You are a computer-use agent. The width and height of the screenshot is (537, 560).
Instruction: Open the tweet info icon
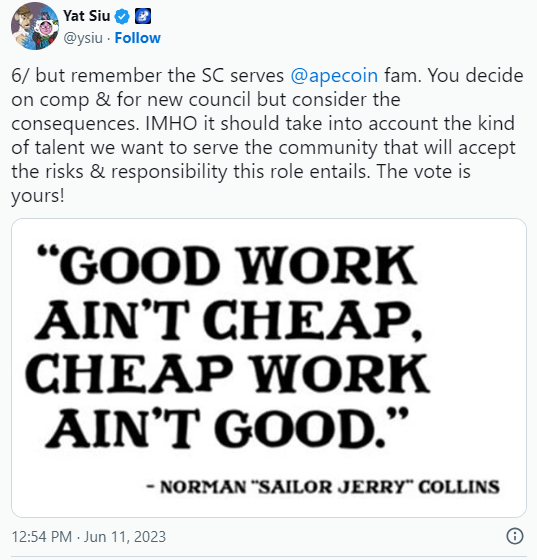(515, 536)
